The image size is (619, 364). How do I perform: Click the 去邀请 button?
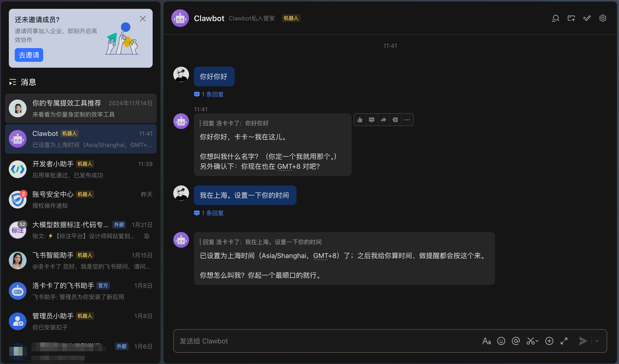click(29, 55)
